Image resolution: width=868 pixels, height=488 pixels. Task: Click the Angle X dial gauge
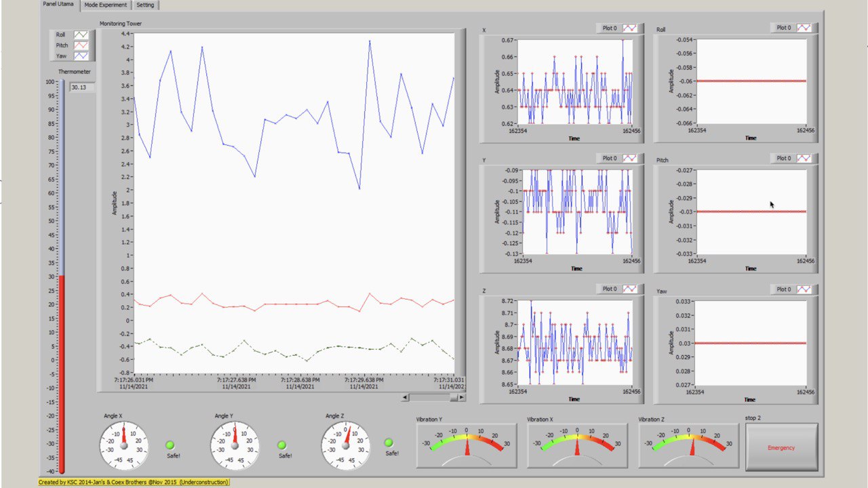(123, 446)
